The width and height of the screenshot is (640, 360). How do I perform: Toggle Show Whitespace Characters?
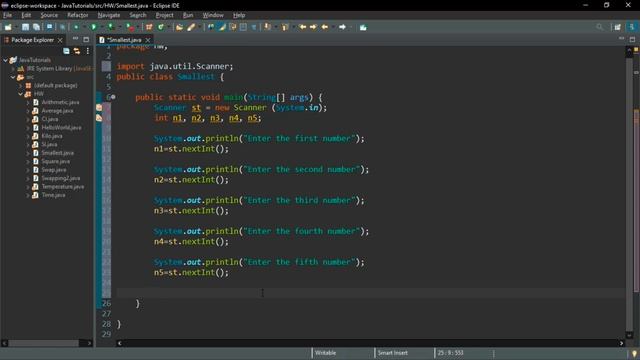coord(254,27)
